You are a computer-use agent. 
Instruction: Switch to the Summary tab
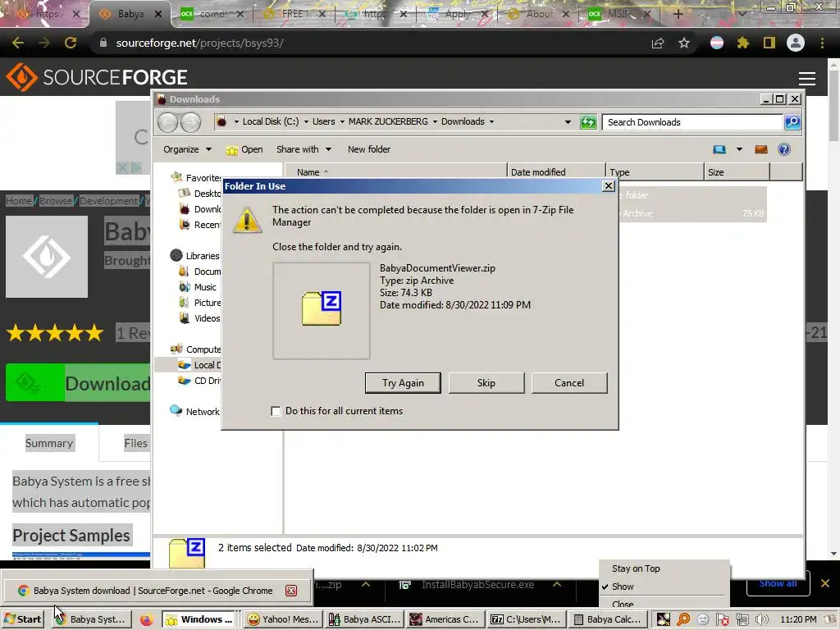coord(48,444)
